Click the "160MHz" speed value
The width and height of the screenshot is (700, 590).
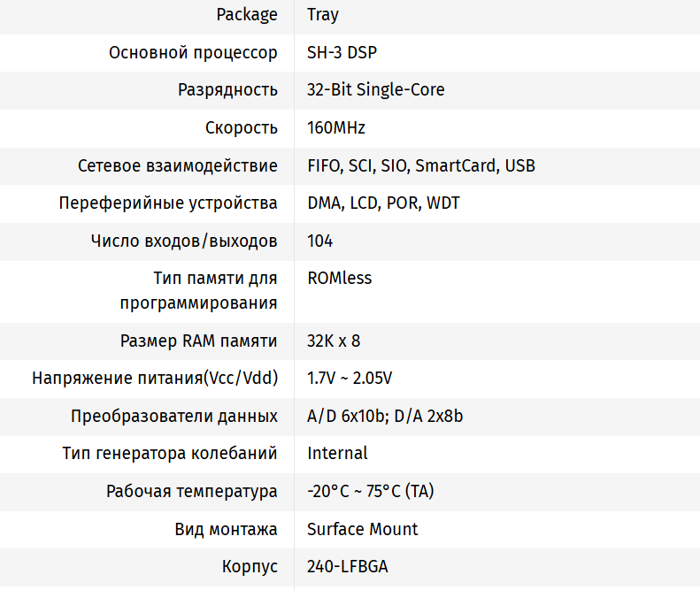[336, 128]
